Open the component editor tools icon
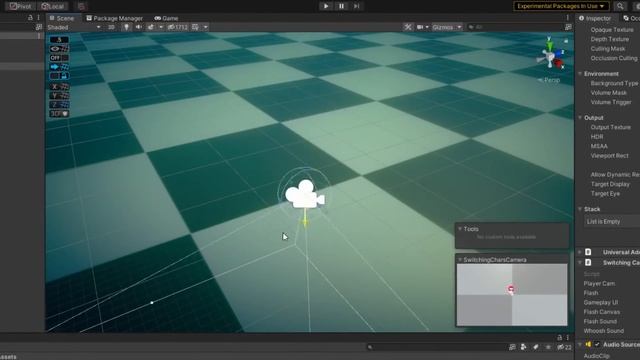640x360 pixels. pos(408,27)
